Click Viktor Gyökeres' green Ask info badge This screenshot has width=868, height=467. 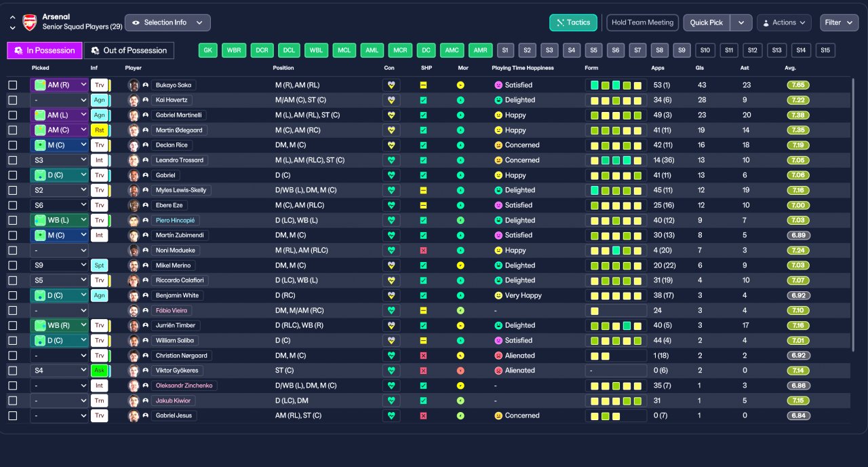[100, 371]
